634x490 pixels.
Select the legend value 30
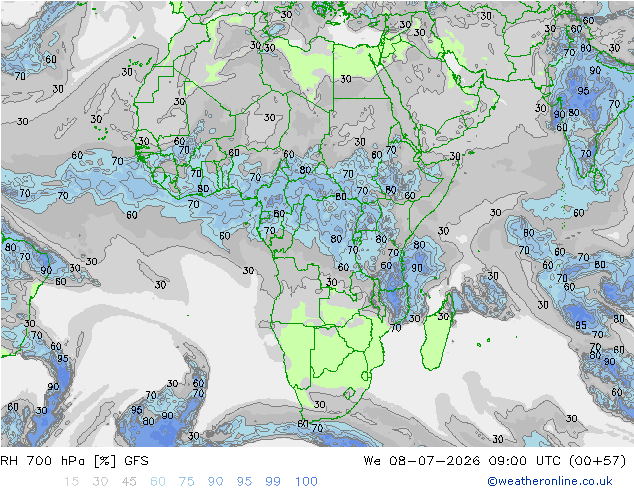pyautogui.click(x=100, y=482)
